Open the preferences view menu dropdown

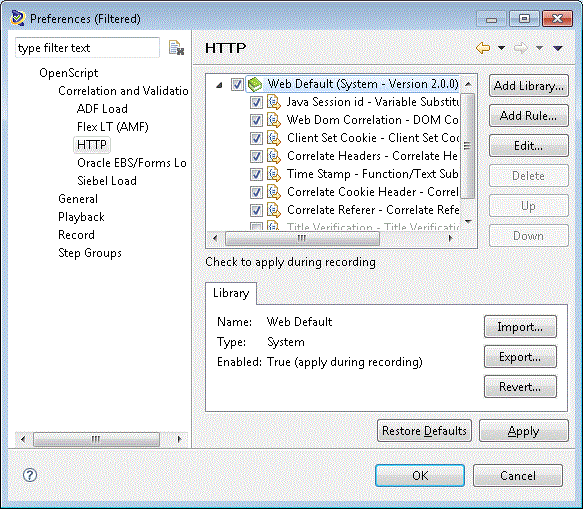[x=558, y=48]
